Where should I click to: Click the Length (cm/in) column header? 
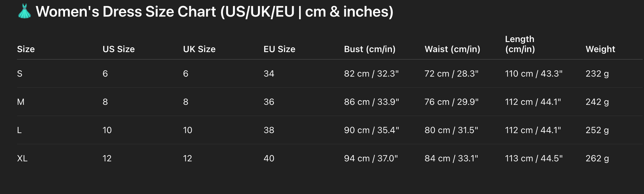(520, 44)
